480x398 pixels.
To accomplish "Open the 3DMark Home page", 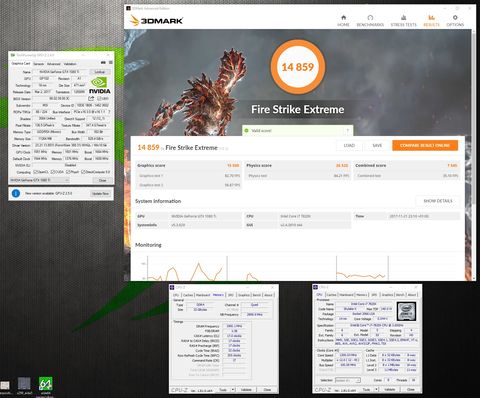I will point(343,21).
